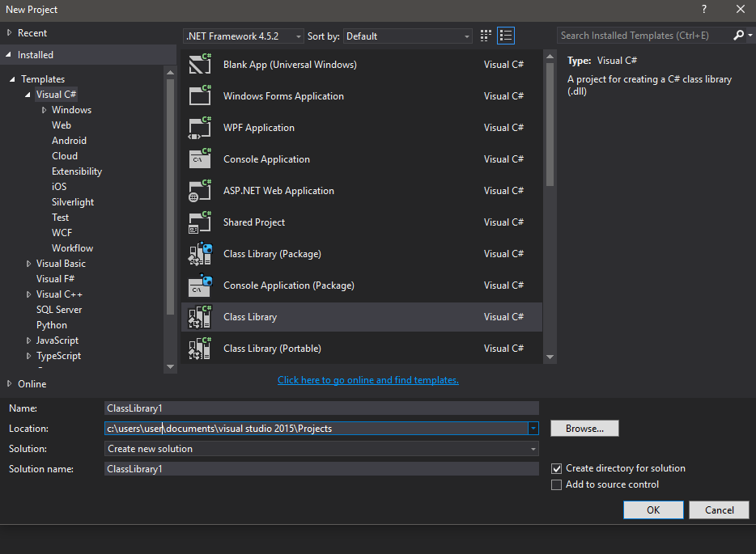Switch to small icons view
This screenshot has width=756, height=554.
click(486, 36)
